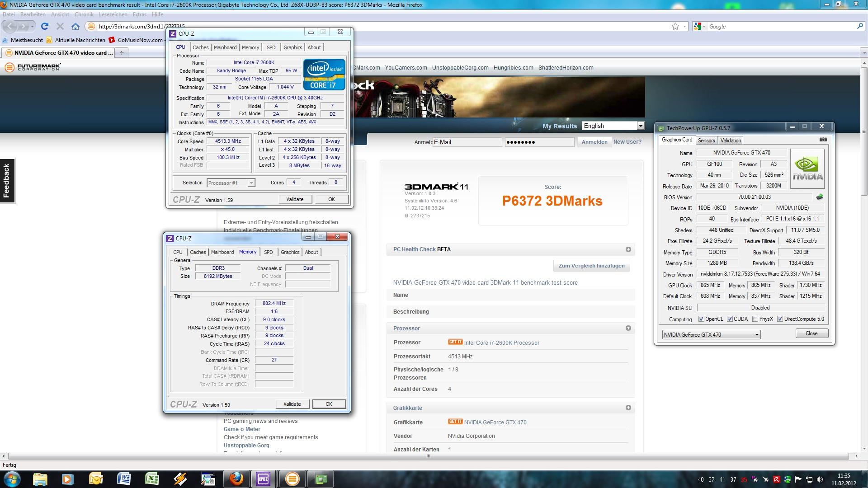Go to the Firefox home page
The width and height of the screenshot is (868, 488).
[75, 26]
